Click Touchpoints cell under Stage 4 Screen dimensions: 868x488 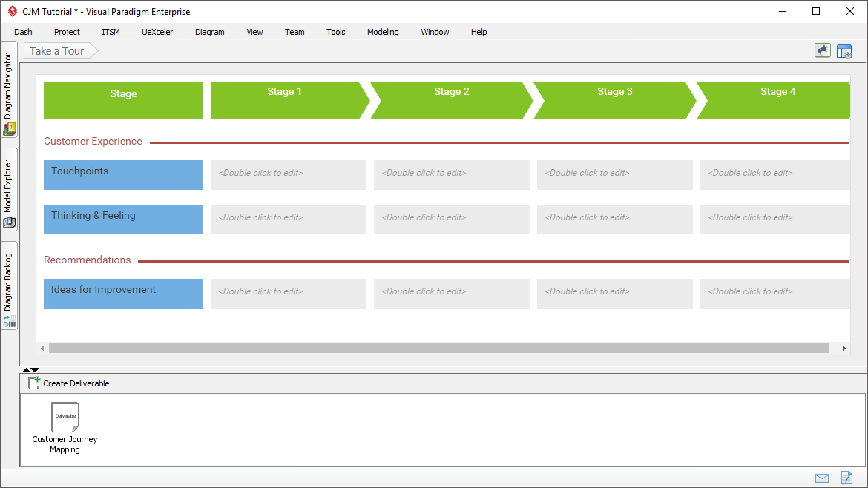pos(775,175)
